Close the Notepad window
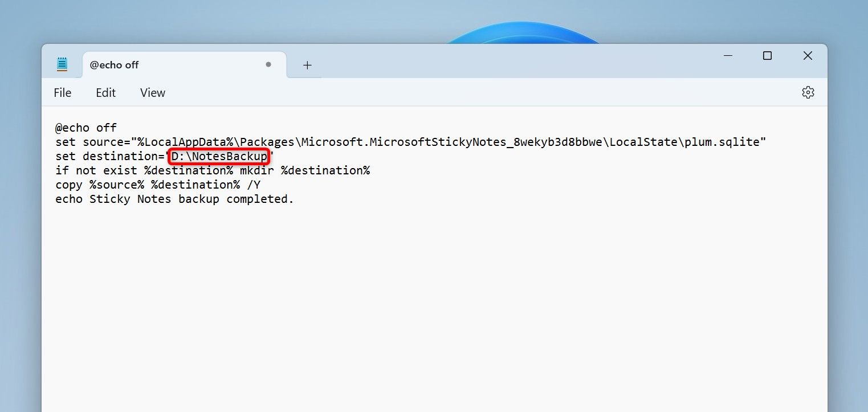The width and height of the screenshot is (868, 412). pos(808,55)
